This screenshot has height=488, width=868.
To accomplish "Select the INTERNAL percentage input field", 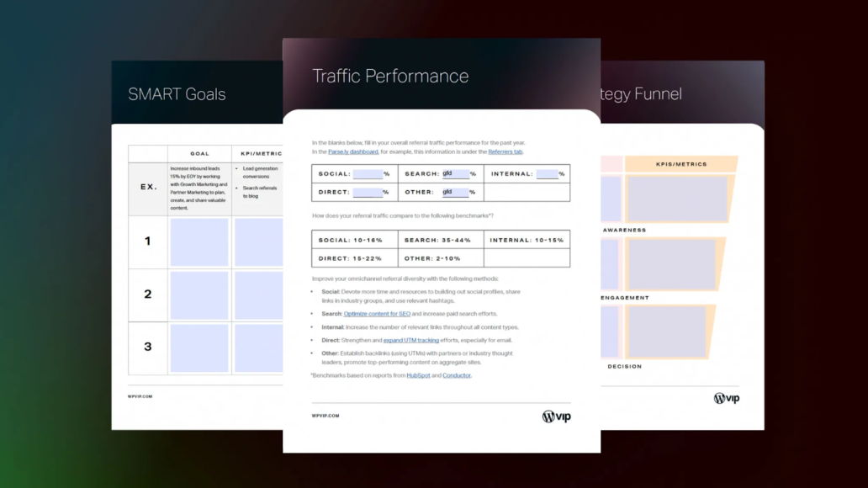I will (547, 174).
